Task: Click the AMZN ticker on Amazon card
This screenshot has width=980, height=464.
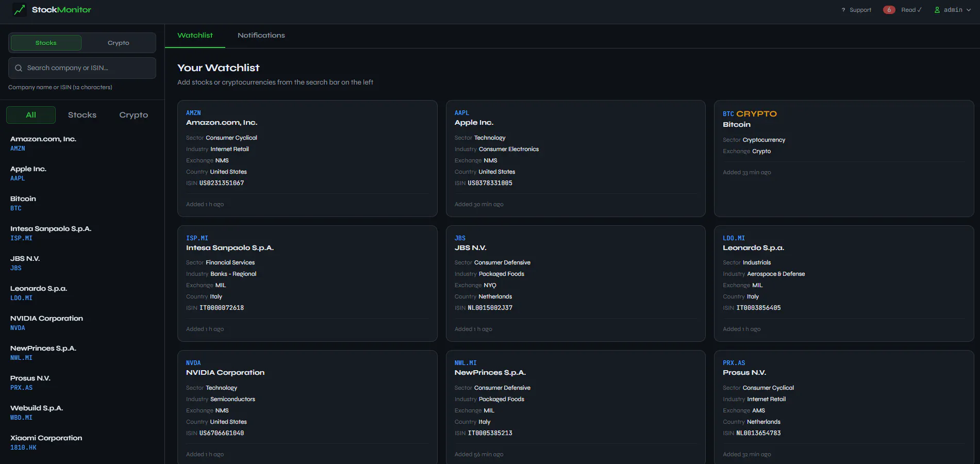Action: coord(193,113)
